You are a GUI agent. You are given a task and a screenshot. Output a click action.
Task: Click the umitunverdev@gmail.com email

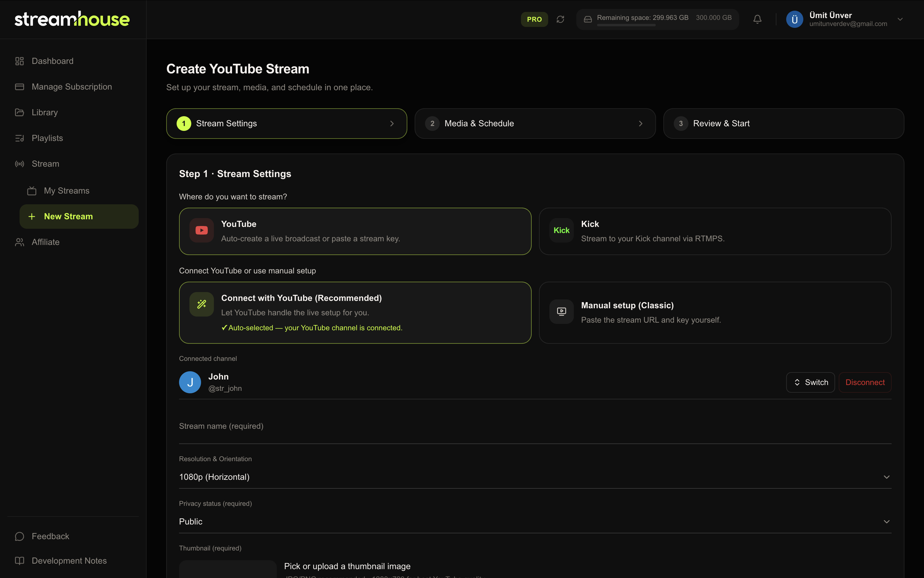848,24
